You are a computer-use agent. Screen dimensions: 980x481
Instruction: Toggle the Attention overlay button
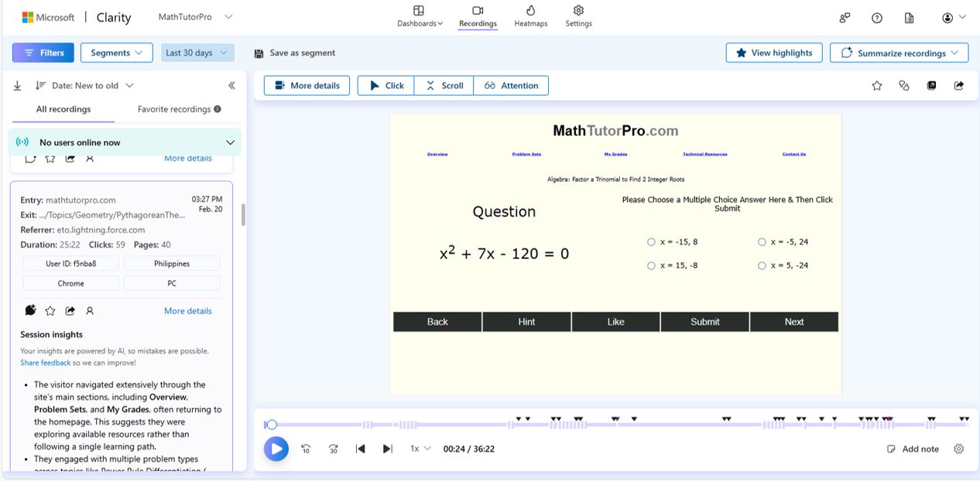coord(511,86)
